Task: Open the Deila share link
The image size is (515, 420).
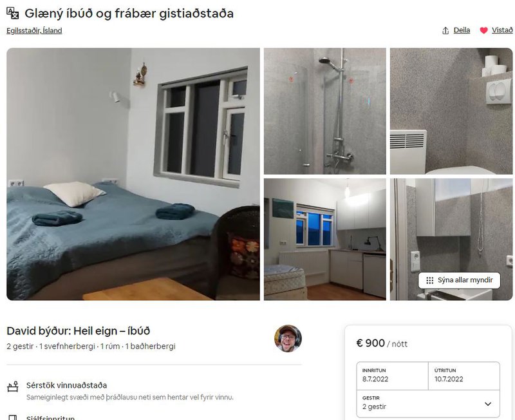Action: (462, 30)
